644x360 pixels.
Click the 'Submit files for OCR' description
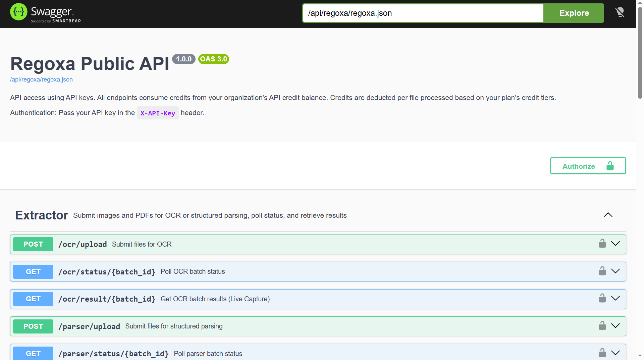tap(142, 244)
